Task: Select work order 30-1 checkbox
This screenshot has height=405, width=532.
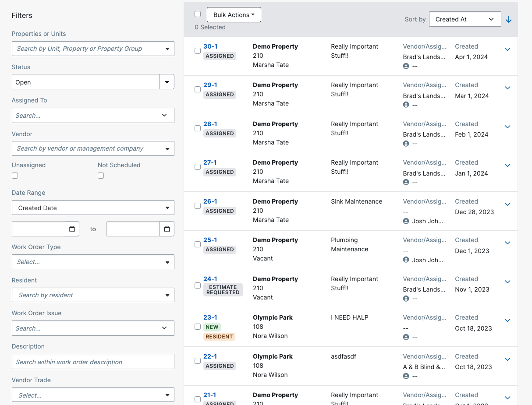Action: pos(198,51)
